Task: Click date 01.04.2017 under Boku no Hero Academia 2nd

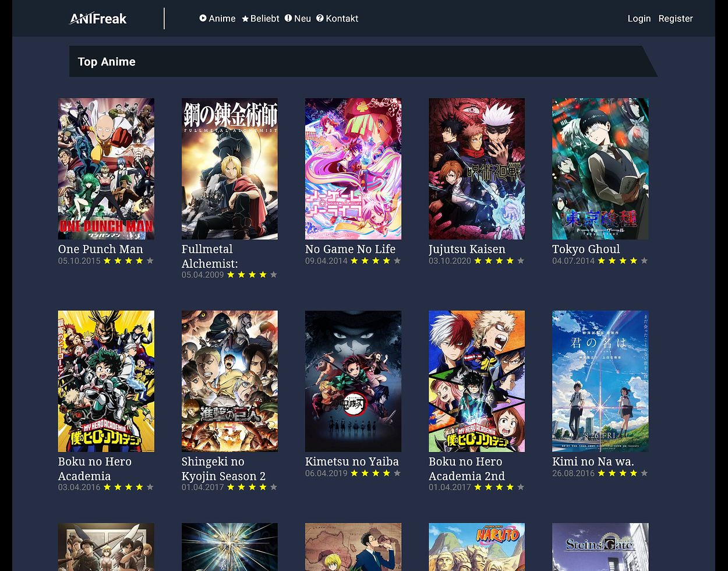Action: click(x=450, y=488)
